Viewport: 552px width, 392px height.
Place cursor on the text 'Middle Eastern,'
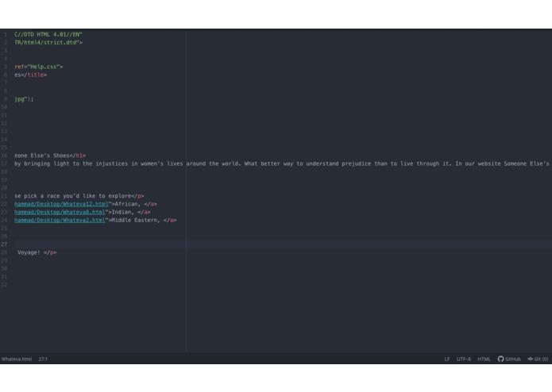tap(136, 220)
